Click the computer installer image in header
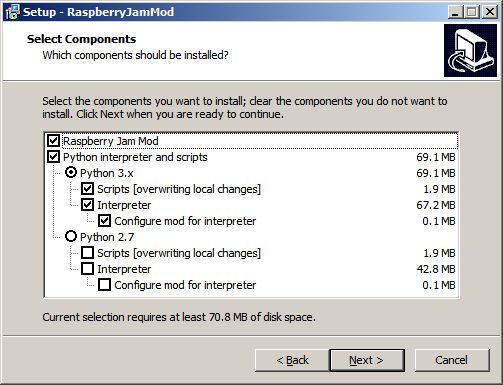Image resolution: width=503 pixels, height=385 pixels. pos(470,50)
